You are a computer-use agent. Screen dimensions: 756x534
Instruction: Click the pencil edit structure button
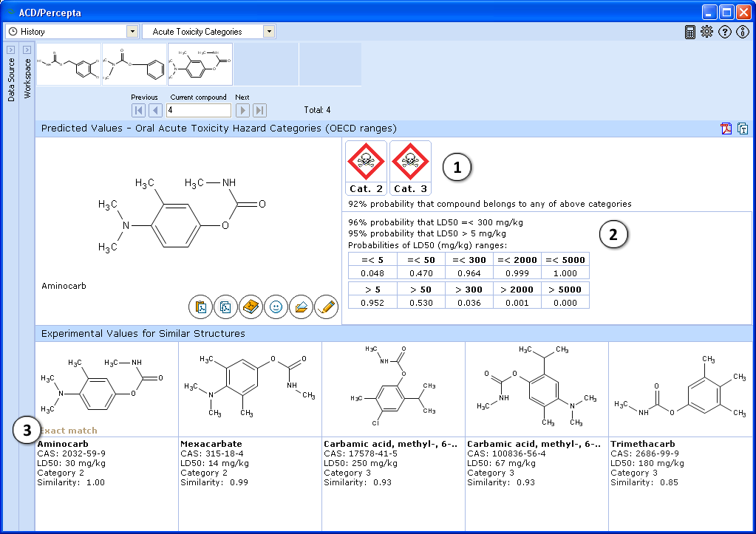pos(326,307)
